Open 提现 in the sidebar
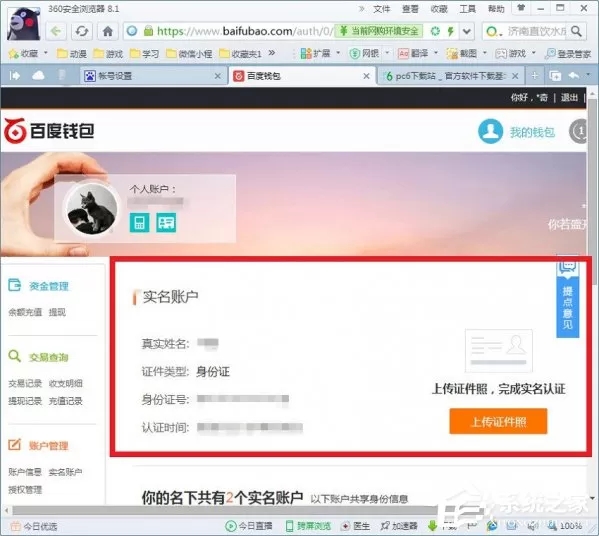Viewport: 599px width, 536px height. coord(57,312)
